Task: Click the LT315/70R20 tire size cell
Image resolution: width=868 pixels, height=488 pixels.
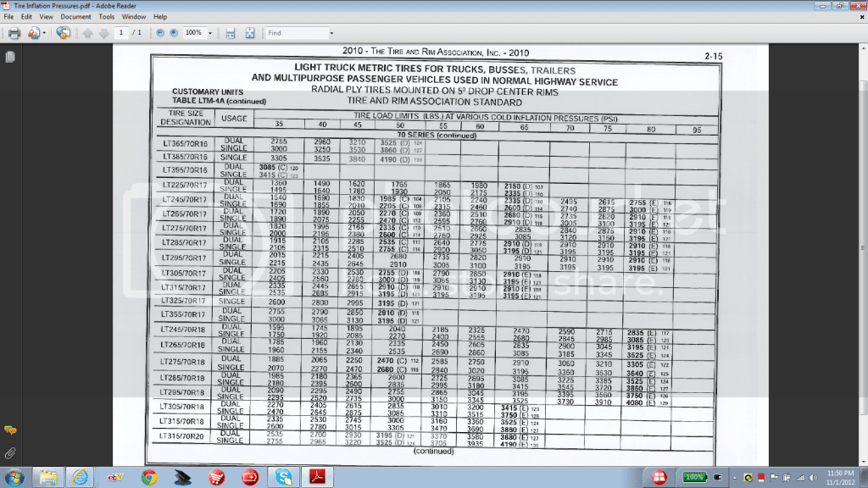Action: [181, 436]
